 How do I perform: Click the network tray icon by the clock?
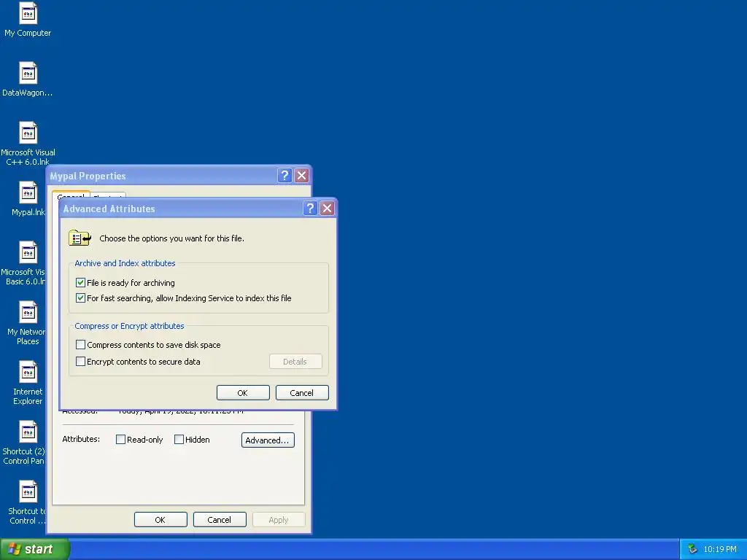[x=692, y=549]
